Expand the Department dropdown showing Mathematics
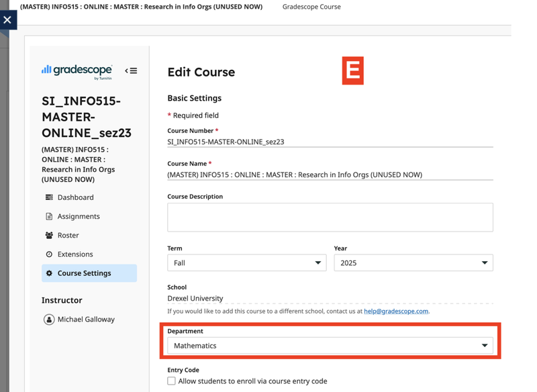 pos(330,346)
